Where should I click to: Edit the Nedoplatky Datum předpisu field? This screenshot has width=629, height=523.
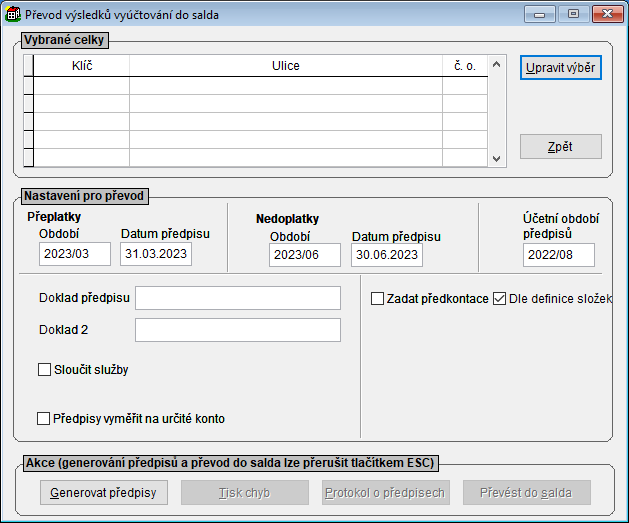point(386,256)
